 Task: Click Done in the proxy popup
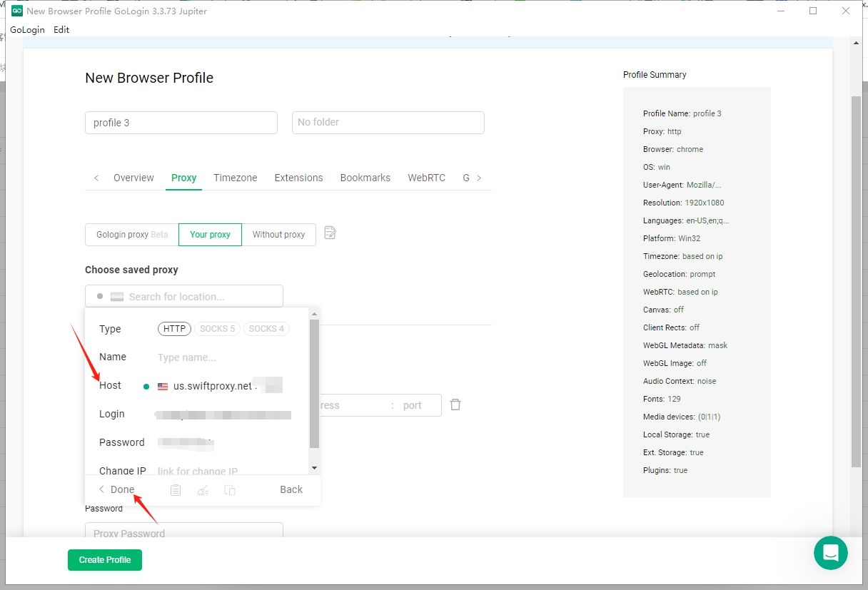(121, 489)
